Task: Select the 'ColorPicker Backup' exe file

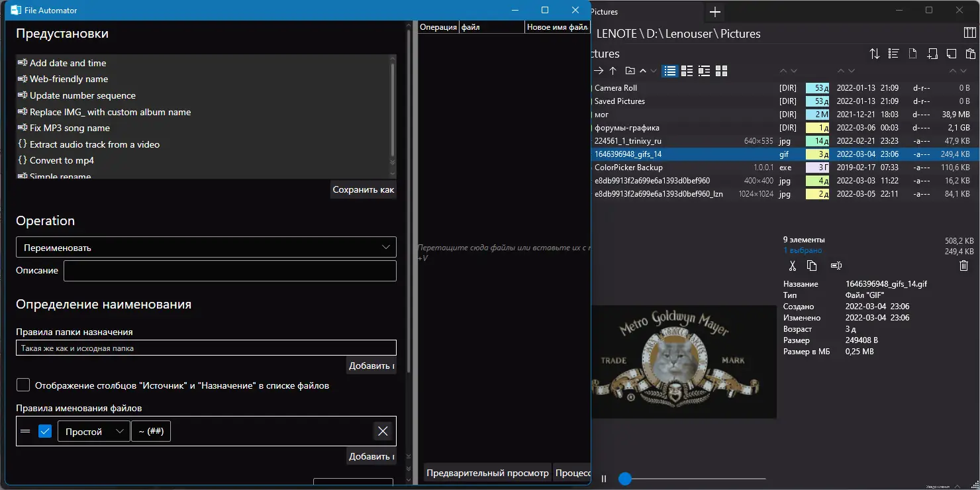Action: pyautogui.click(x=784, y=168)
